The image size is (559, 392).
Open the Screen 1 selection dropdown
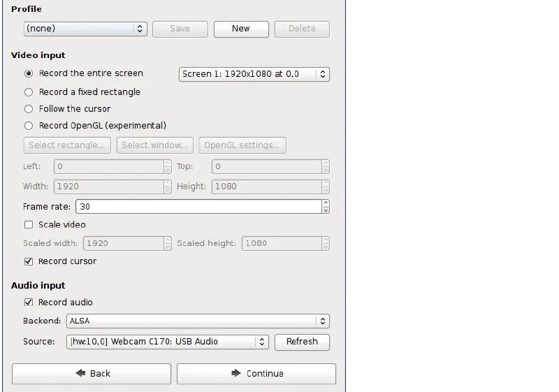click(254, 73)
